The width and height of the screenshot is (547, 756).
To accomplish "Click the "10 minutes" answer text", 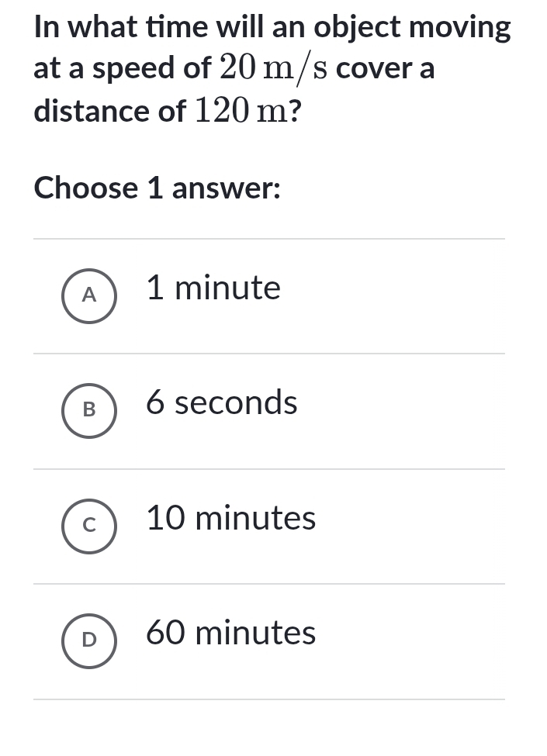I will pyautogui.click(x=231, y=518).
